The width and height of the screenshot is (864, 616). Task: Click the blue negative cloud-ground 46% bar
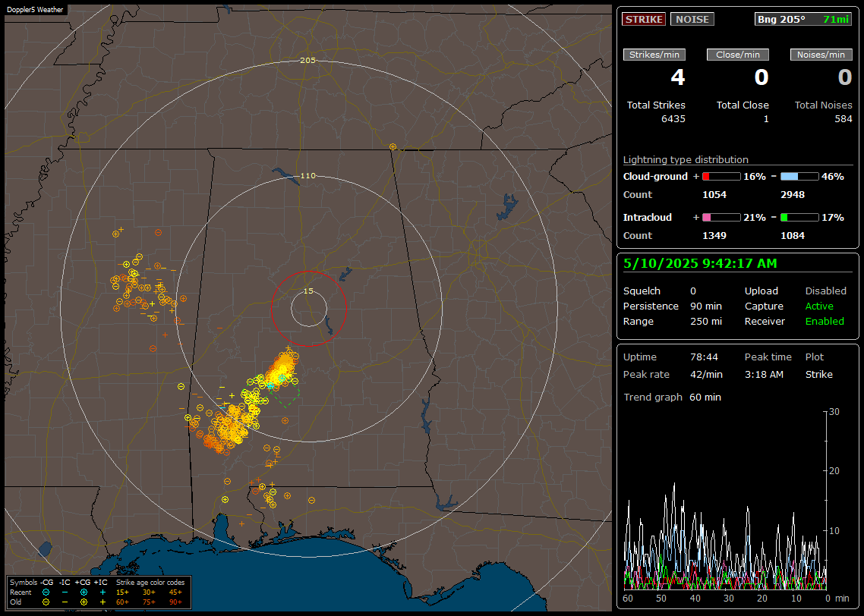799,177
